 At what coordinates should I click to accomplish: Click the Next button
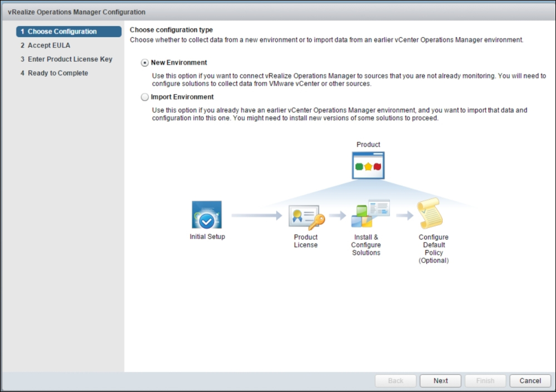pyautogui.click(x=440, y=381)
